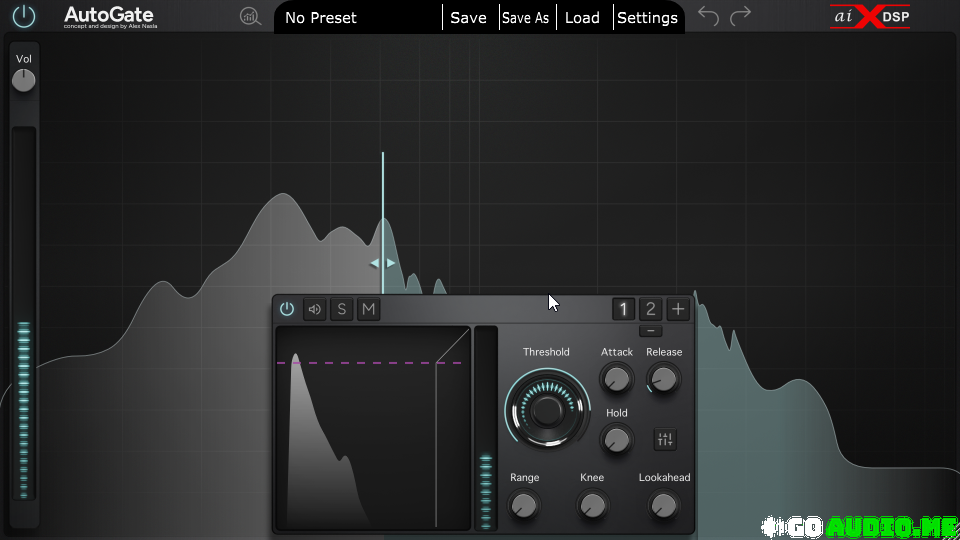Click the band gain reduction meter

coord(486,428)
